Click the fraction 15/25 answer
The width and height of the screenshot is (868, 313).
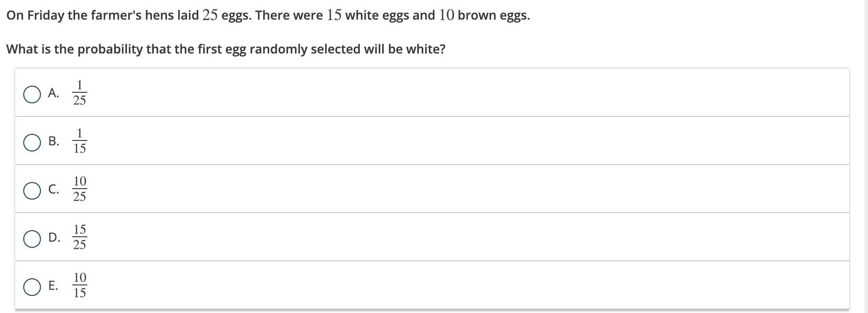79,237
